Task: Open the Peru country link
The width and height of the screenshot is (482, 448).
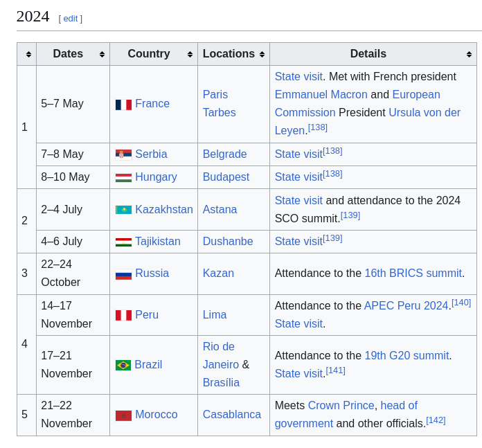Action: click(147, 314)
